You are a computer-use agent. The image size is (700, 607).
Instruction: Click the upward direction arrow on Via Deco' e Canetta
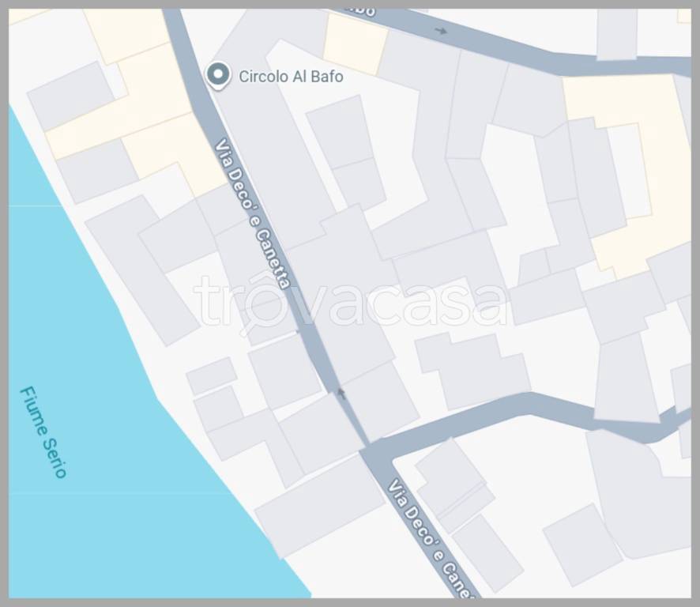coord(341,393)
